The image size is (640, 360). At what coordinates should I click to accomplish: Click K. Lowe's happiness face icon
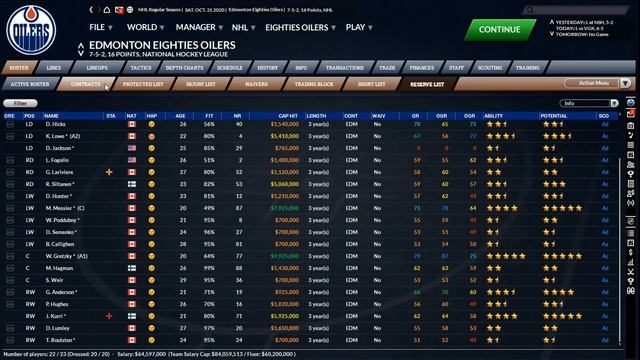click(151, 136)
